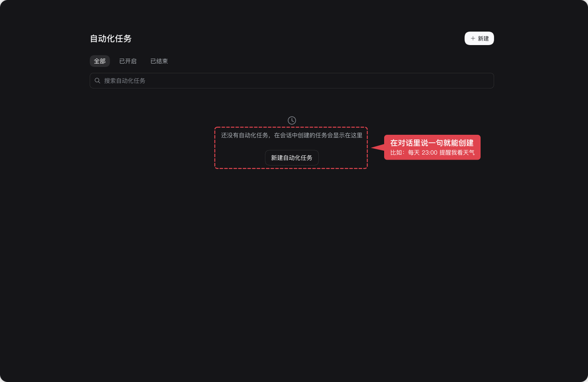
Task: Select the 全部 tab
Action: click(x=99, y=61)
